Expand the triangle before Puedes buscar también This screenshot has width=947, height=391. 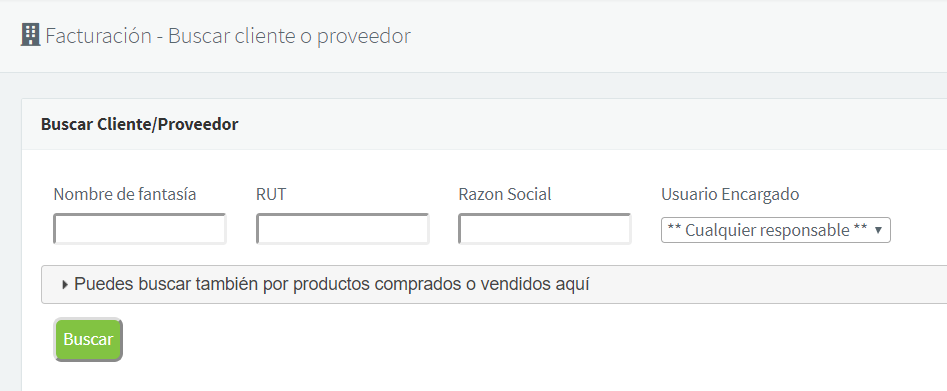(x=65, y=285)
